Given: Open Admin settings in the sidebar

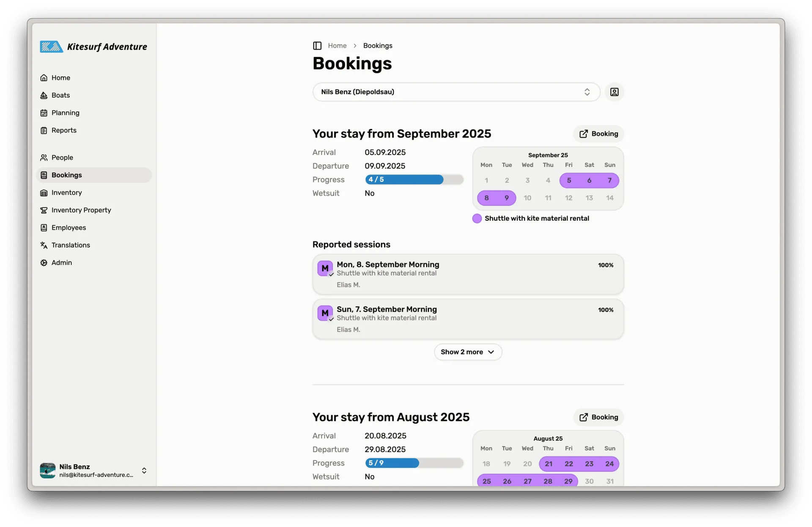Looking at the screenshot, I should [x=61, y=263].
